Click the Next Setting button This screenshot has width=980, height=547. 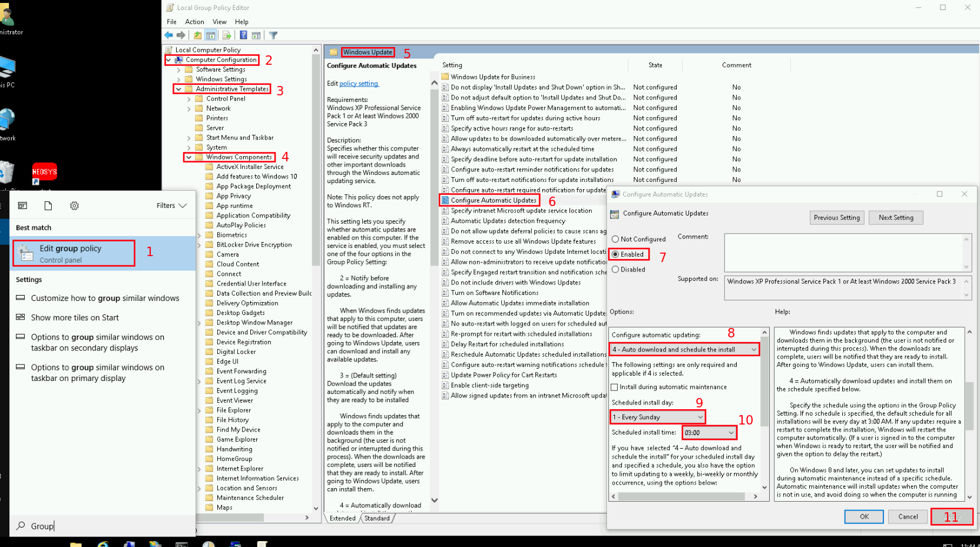click(x=896, y=218)
